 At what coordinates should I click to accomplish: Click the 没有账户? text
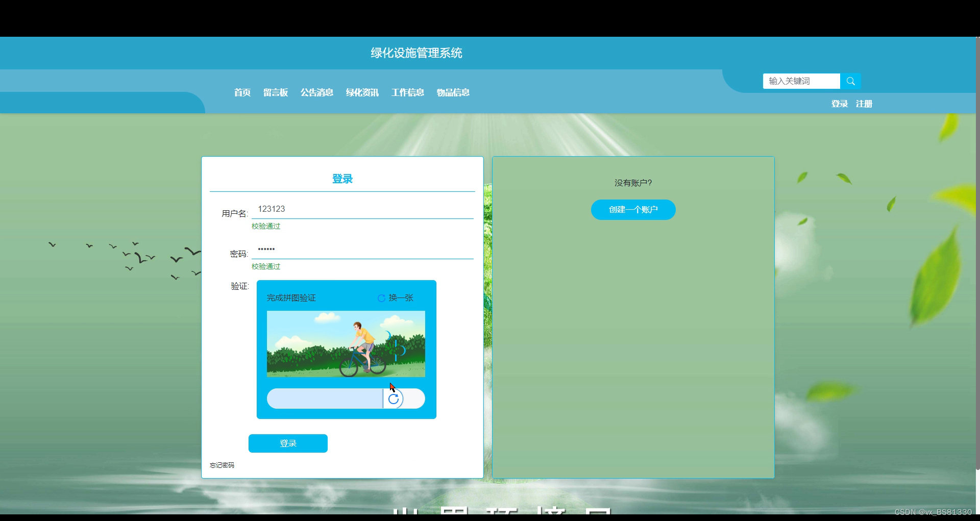(x=633, y=183)
